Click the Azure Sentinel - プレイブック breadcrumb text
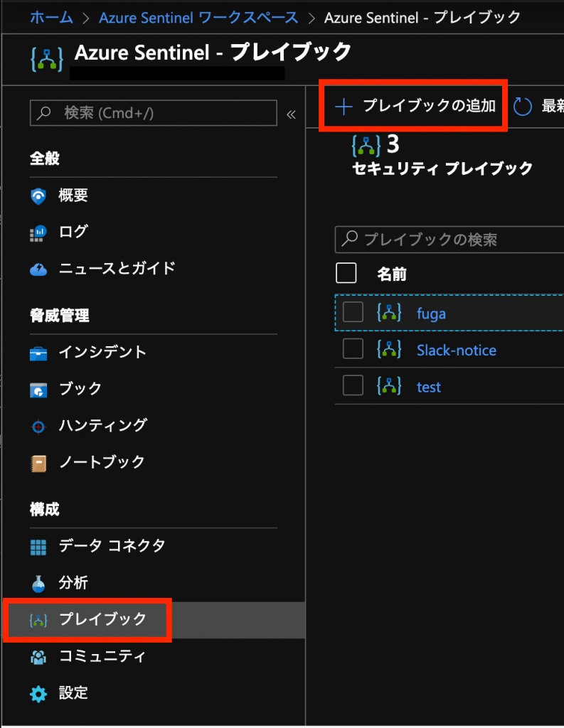 (422, 18)
